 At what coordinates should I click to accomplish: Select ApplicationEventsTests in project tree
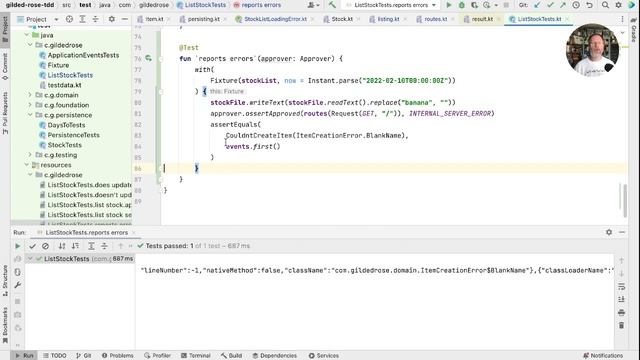83,55
